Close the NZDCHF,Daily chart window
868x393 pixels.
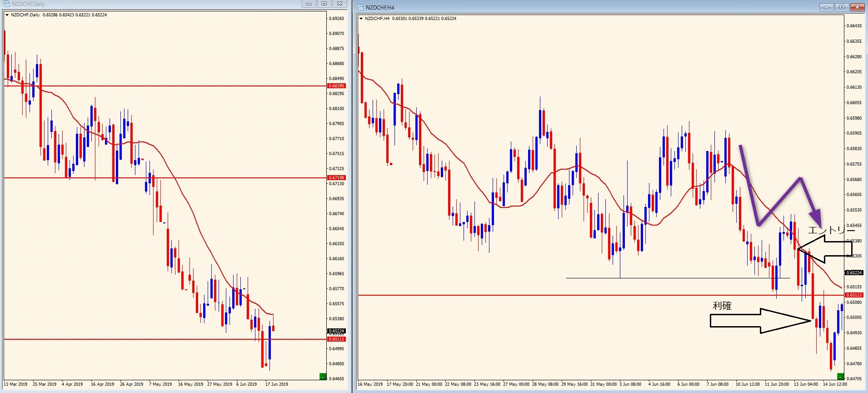pos(339,4)
